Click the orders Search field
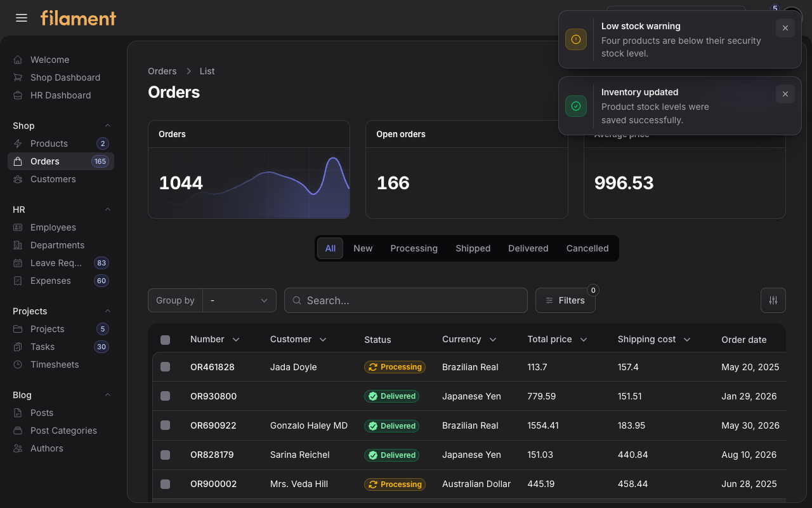This screenshot has height=508, width=812. tap(406, 300)
